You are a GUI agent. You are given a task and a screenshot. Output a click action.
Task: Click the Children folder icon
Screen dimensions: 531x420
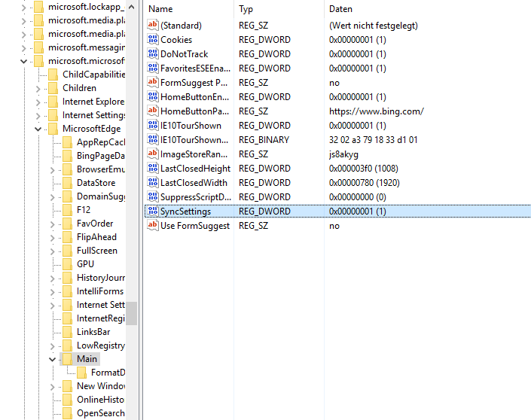(x=53, y=88)
